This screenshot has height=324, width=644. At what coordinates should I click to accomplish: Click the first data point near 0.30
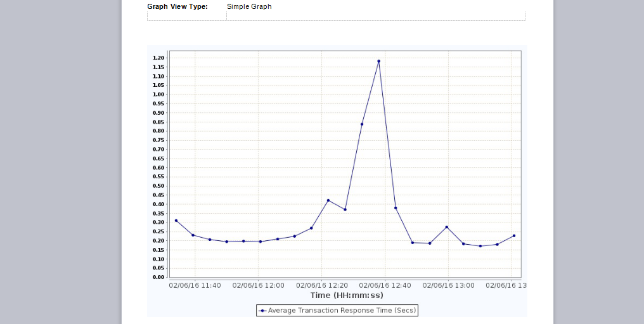click(176, 221)
